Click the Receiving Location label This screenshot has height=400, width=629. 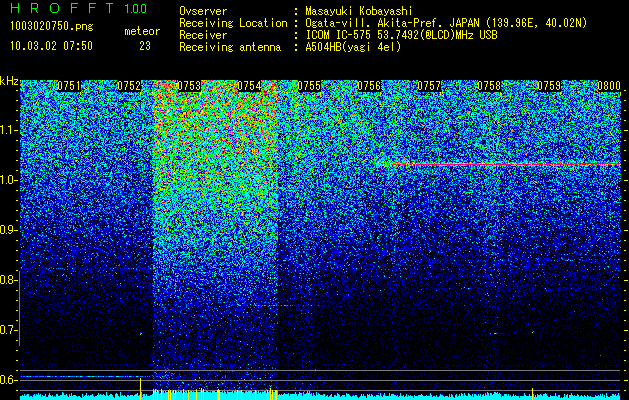[233, 23]
